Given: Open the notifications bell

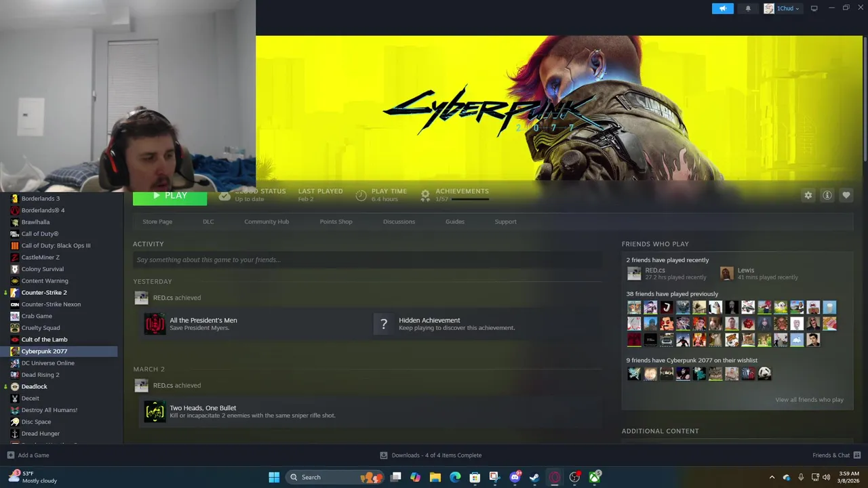Looking at the screenshot, I should (x=748, y=8).
